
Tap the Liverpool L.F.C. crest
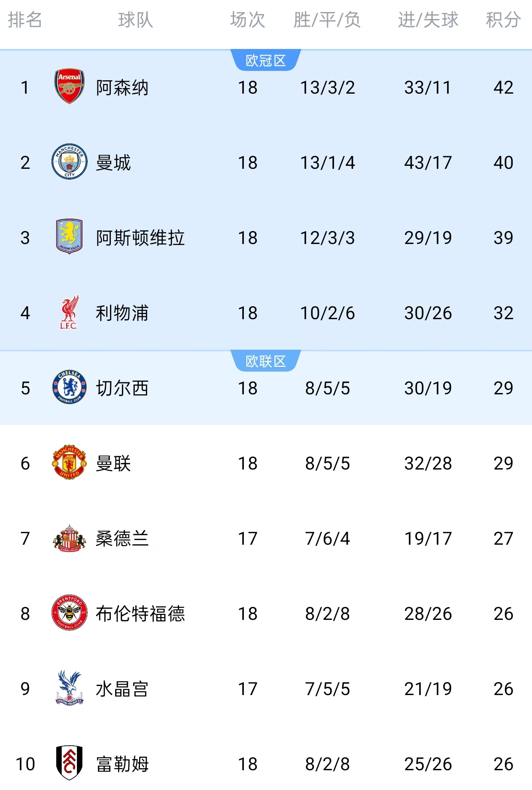pos(69,312)
